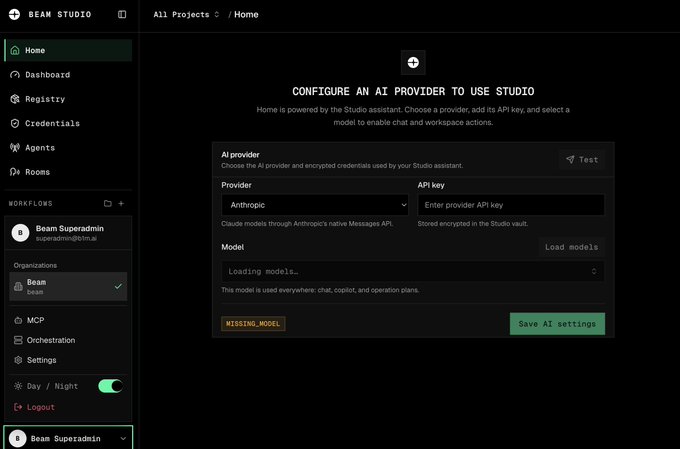The width and height of the screenshot is (680, 449).
Task: Click the Dashboard gauge icon
Action: pos(15,75)
